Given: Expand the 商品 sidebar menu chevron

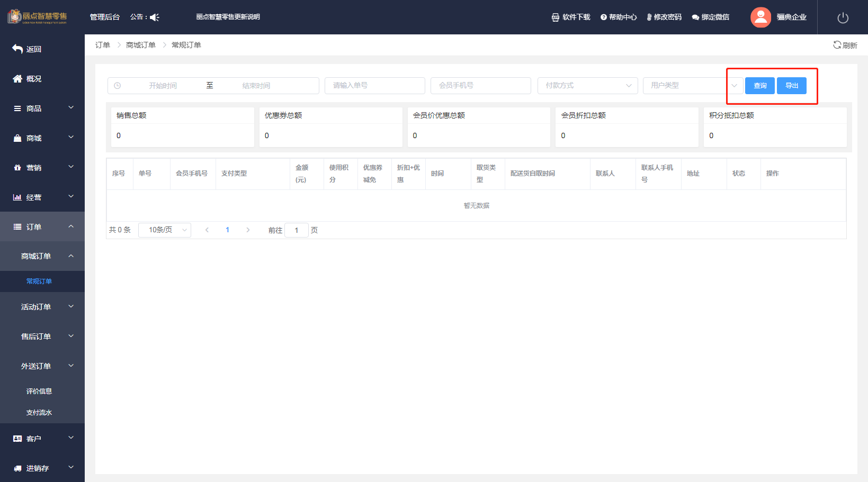Looking at the screenshot, I should pos(71,107).
